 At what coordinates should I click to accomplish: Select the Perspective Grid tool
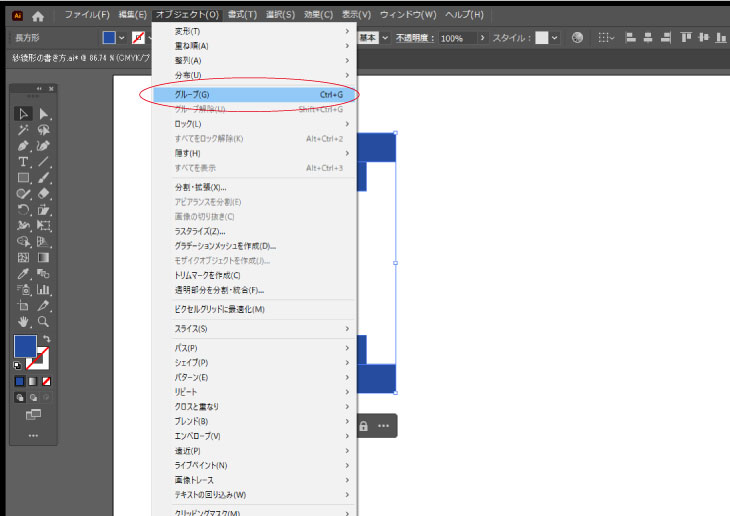pyautogui.click(x=44, y=242)
